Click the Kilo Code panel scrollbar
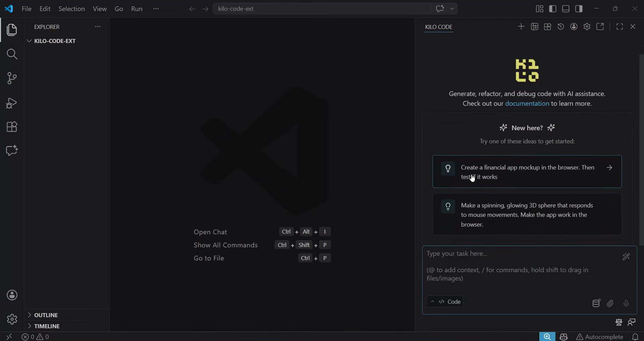 (641, 150)
